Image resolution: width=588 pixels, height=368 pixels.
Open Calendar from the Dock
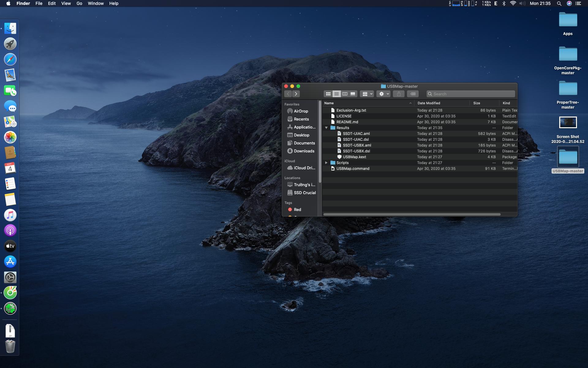10,168
